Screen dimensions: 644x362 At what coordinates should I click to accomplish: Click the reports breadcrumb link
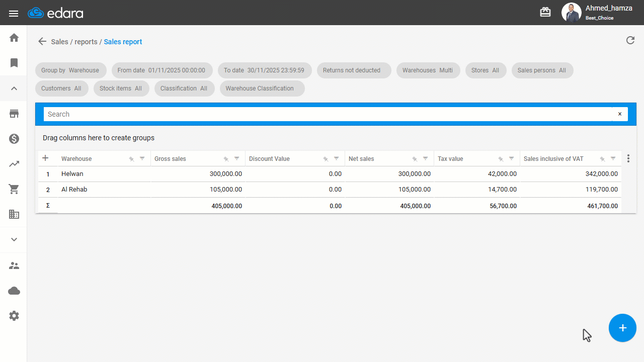[86, 42]
